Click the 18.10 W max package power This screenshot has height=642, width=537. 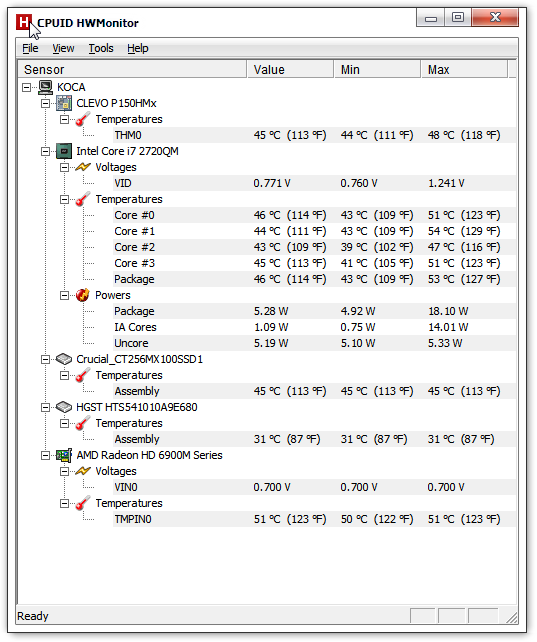pos(448,311)
